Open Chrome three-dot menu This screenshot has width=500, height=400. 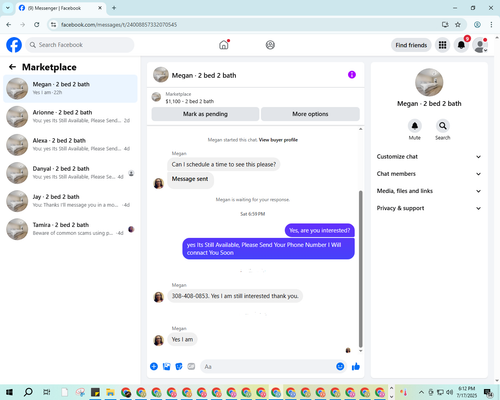pos(491,25)
